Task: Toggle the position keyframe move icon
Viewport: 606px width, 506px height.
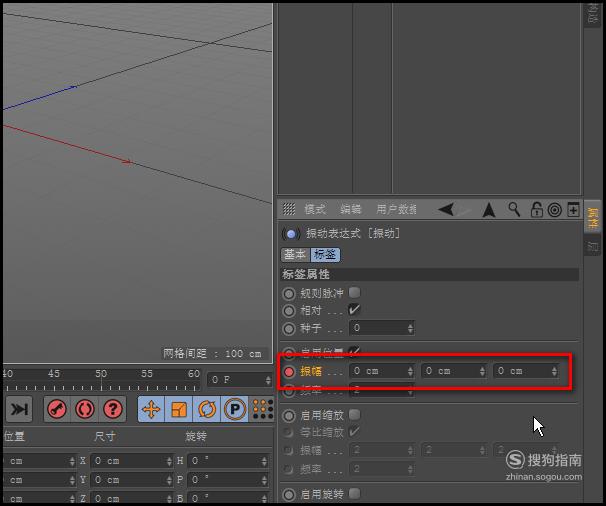Action: 151,409
